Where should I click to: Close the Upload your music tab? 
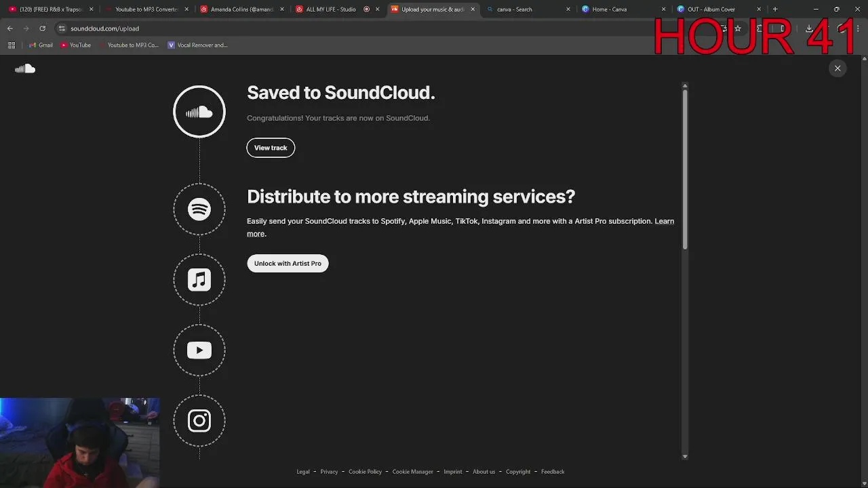tap(473, 9)
